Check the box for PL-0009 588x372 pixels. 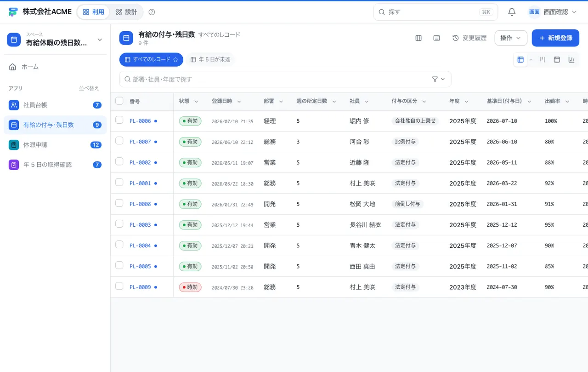click(x=119, y=286)
